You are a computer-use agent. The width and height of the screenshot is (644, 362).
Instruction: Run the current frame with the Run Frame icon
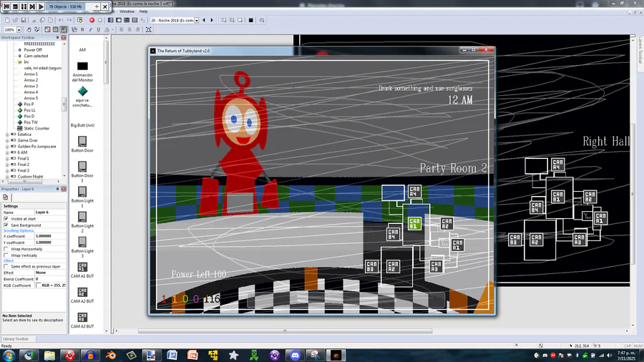tap(99, 20)
